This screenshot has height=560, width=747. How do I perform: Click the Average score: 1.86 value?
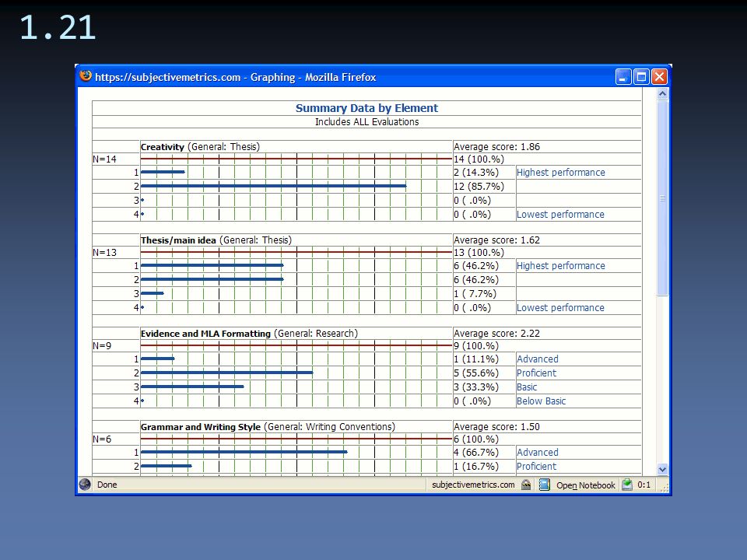pos(497,147)
